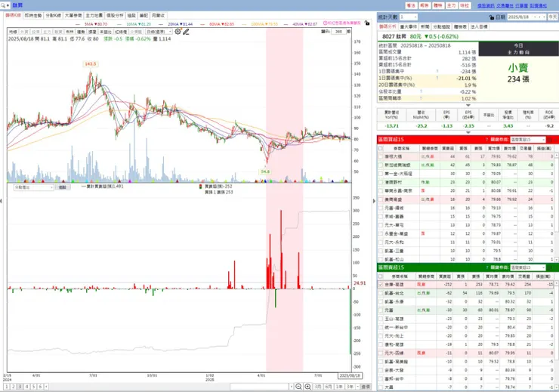Tick checkbox for 元大-永和 row
Image resolution: width=559 pixels, height=392 pixels.
tap(381, 242)
